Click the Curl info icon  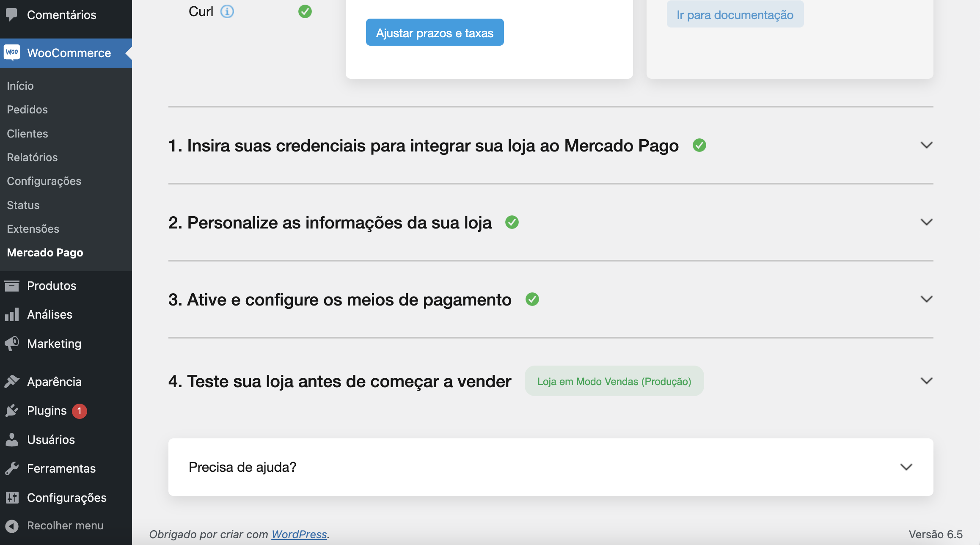click(227, 11)
